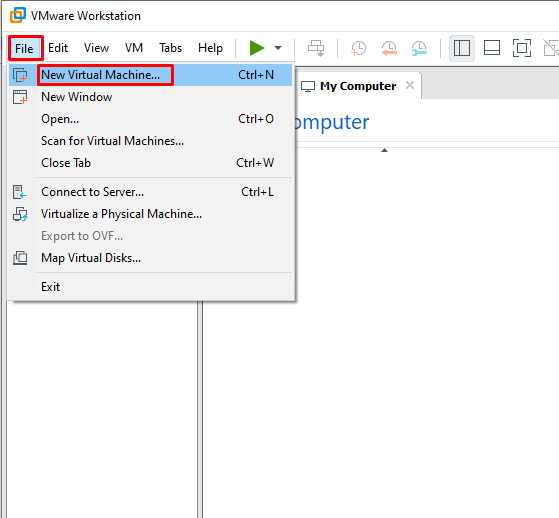The height and width of the screenshot is (518, 559).
Task: Select Scan for Virtual Machines...
Action: pos(150,141)
